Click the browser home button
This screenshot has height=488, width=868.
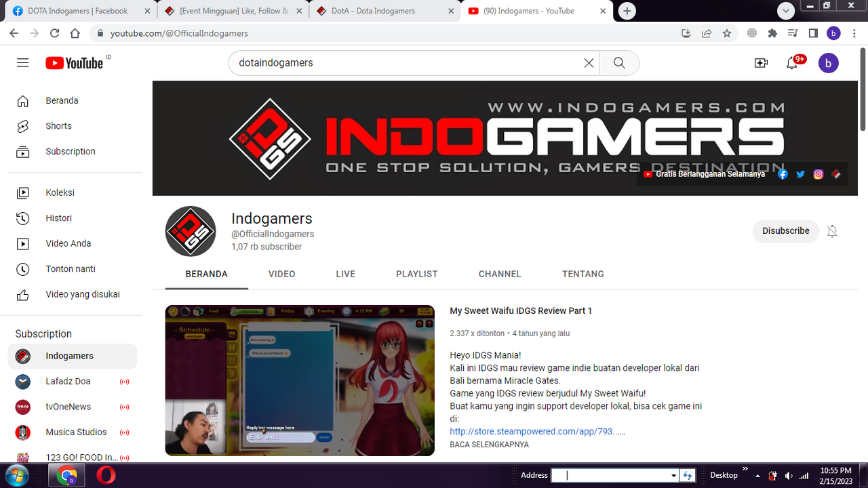pyautogui.click(x=75, y=33)
